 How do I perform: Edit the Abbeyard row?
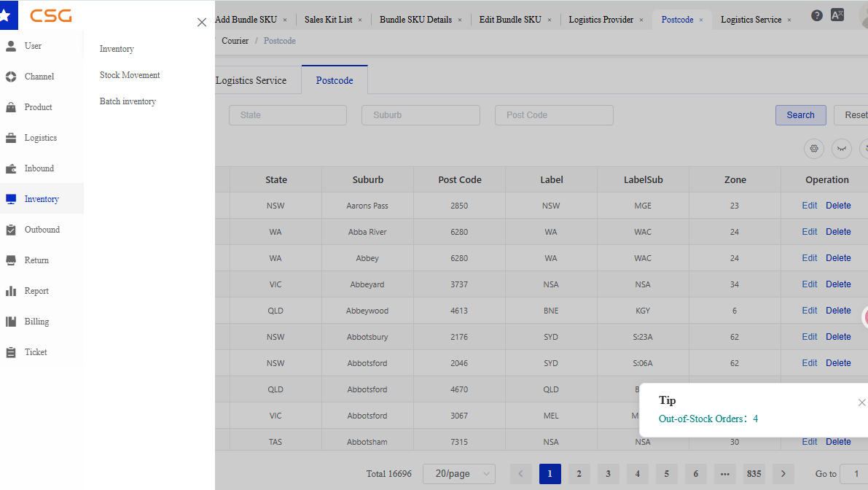[x=809, y=284]
